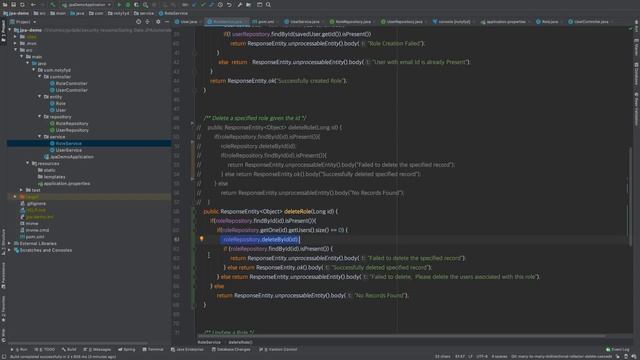
Task: Collapse the resources folder node
Action: point(28,163)
